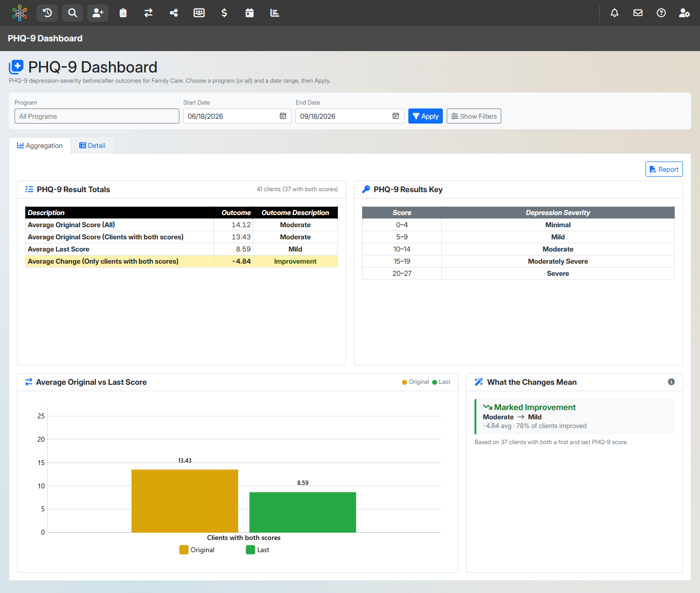Image resolution: width=700 pixels, height=593 pixels.
Task: Click the Report button
Action: 664,169
